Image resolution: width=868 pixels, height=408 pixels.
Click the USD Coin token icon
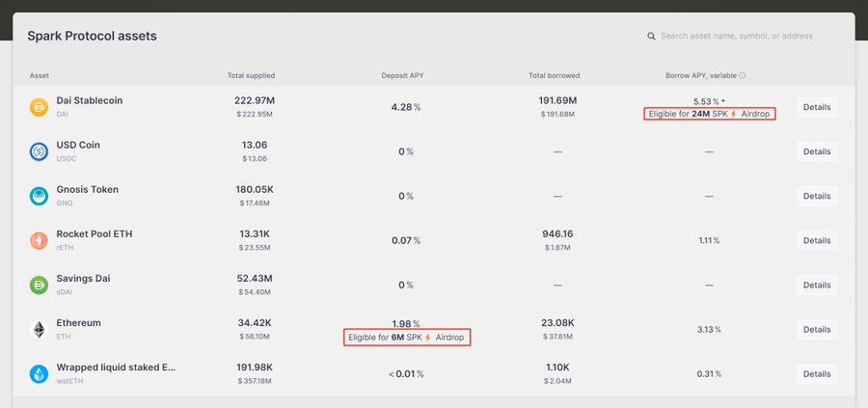(x=39, y=151)
